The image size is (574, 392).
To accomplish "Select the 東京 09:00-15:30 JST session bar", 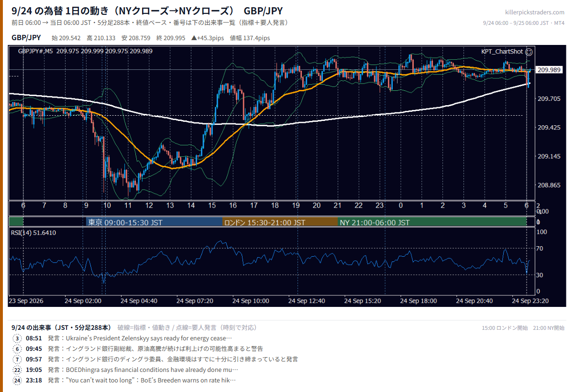I will click(154, 222).
